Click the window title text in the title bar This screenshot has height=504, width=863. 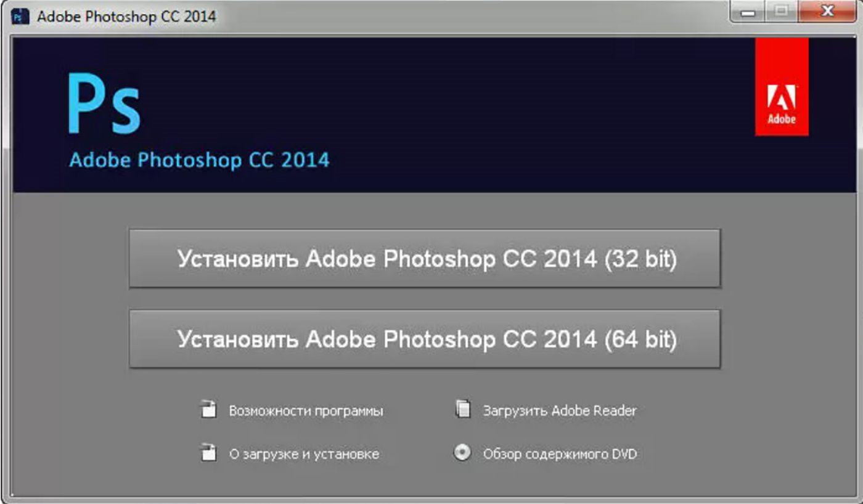pyautogui.click(x=126, y=16)
